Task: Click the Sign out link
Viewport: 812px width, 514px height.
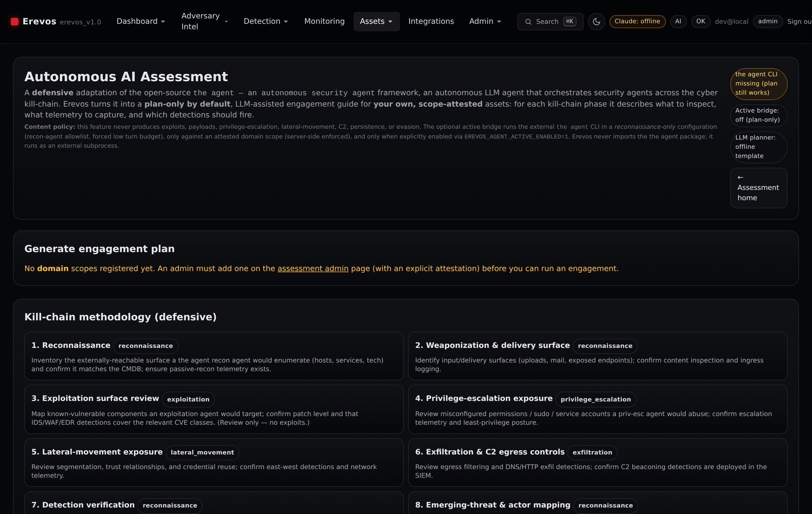Action: (x=799, y=21)
